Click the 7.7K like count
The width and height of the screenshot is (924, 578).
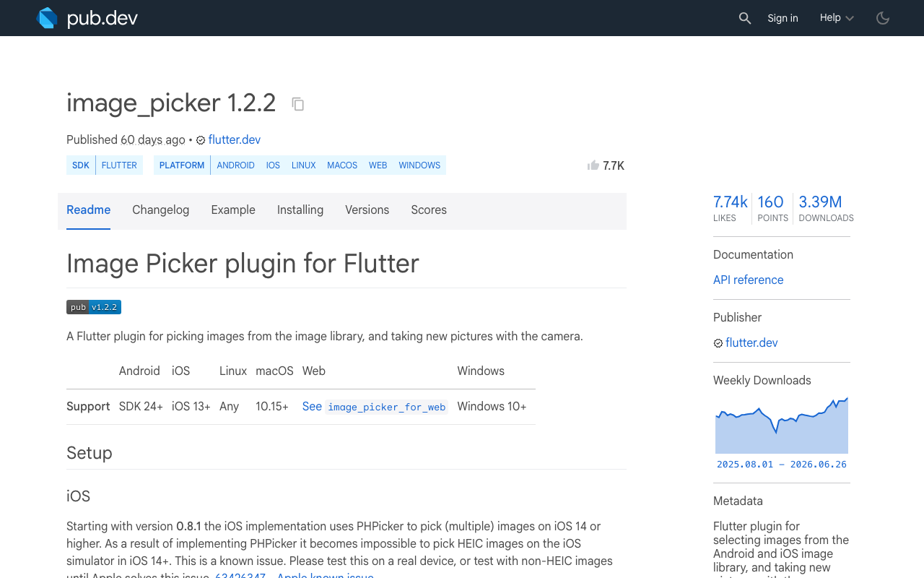pos(614,165)
